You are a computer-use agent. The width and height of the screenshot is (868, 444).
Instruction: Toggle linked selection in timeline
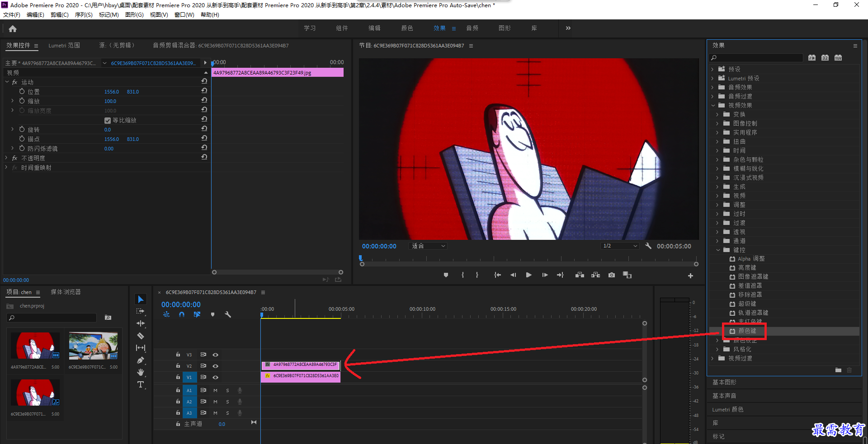(x=197, y=314)
